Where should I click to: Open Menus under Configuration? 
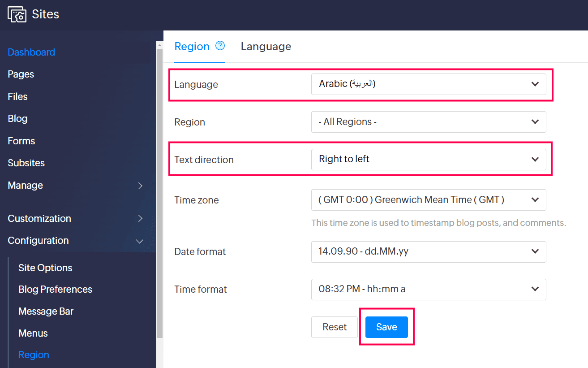pos(33,333)
